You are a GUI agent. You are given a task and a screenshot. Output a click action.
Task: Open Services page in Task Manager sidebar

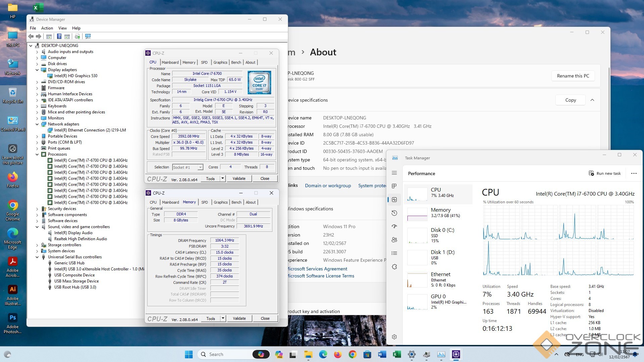[x=394, y=267]
